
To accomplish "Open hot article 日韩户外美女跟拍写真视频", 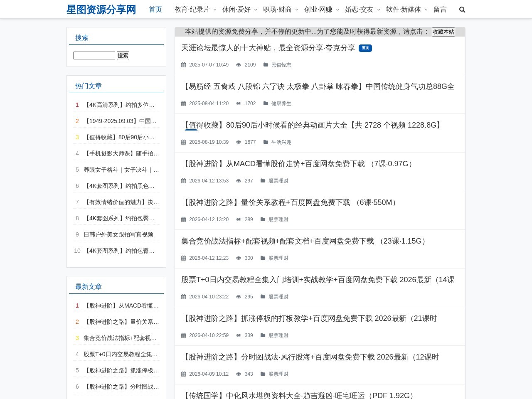I will (118, 234).
